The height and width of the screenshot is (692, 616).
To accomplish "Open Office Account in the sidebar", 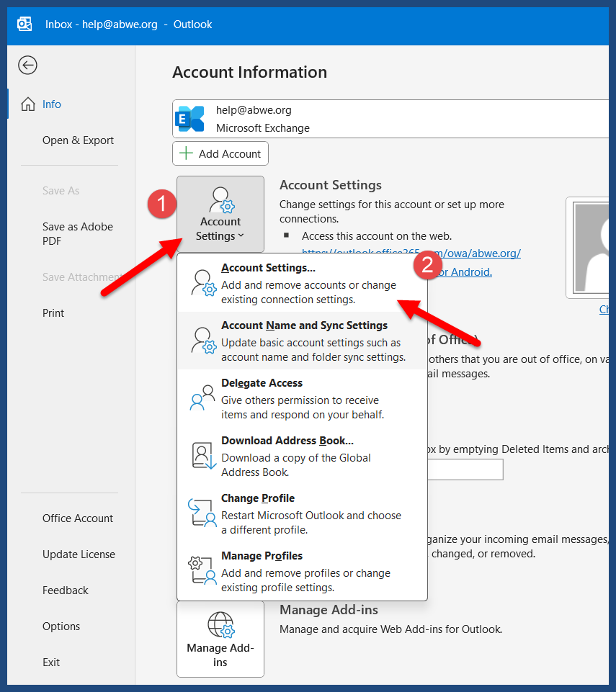I will pos(78,518).
